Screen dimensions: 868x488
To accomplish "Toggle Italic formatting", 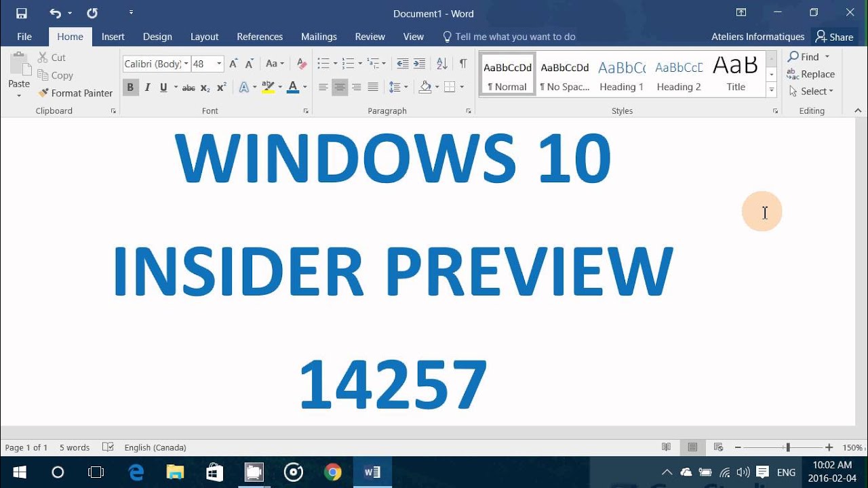I will pyautogui.click(x=147, y=87).
